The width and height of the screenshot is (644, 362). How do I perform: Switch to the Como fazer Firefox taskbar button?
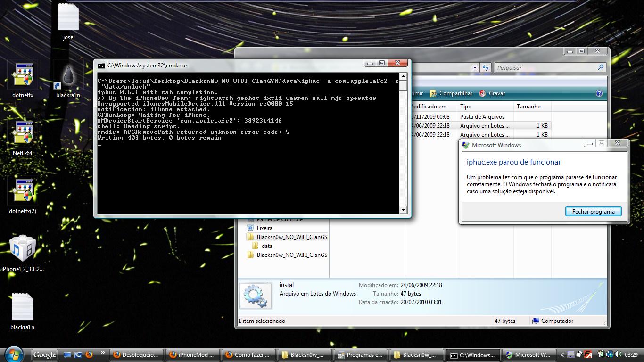coord(248,355)
